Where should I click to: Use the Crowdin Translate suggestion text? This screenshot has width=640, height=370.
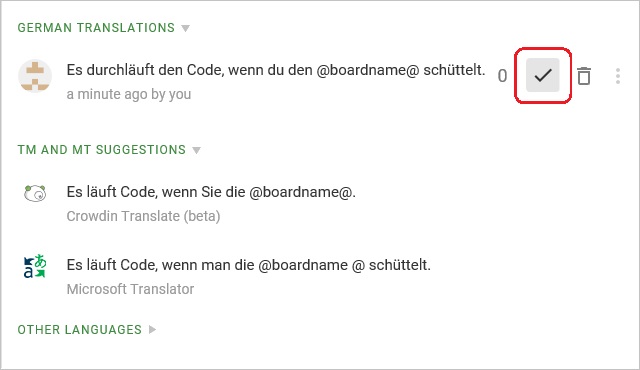(211, 192)
